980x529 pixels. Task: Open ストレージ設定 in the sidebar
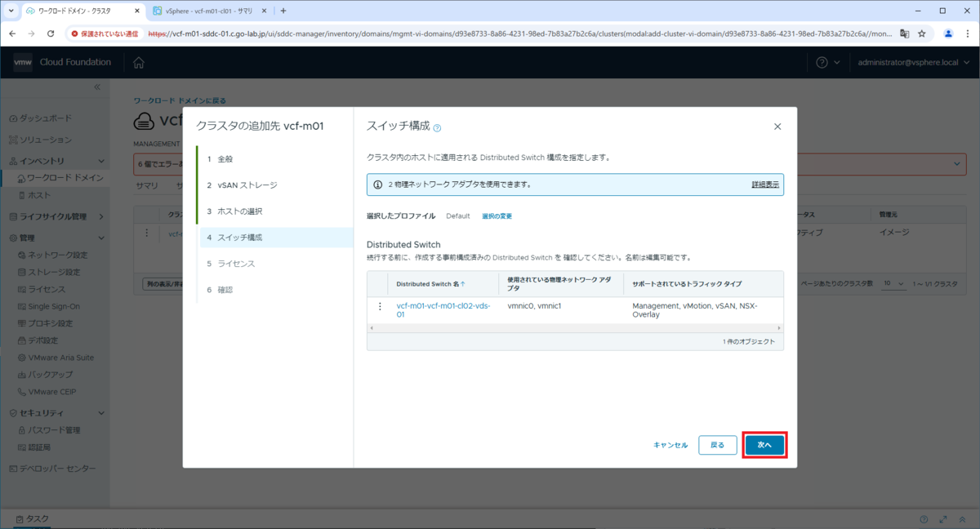pyautogui.click(x=49, y=272)
